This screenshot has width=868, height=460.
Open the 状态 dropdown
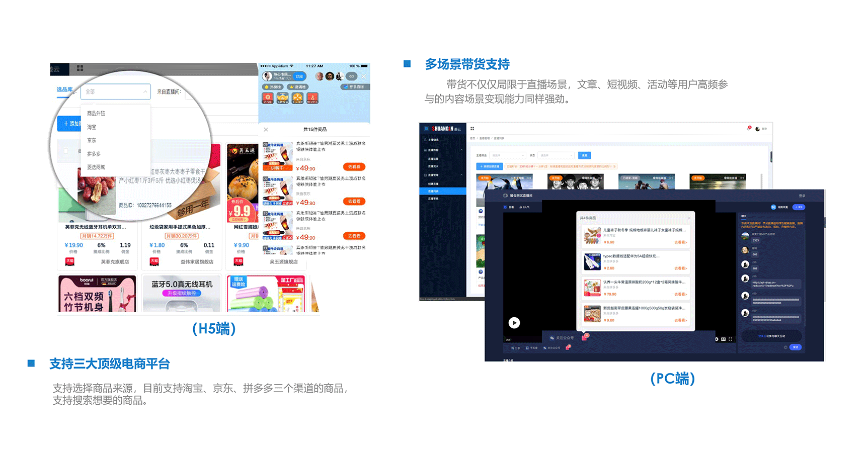[x=556, y=155]
